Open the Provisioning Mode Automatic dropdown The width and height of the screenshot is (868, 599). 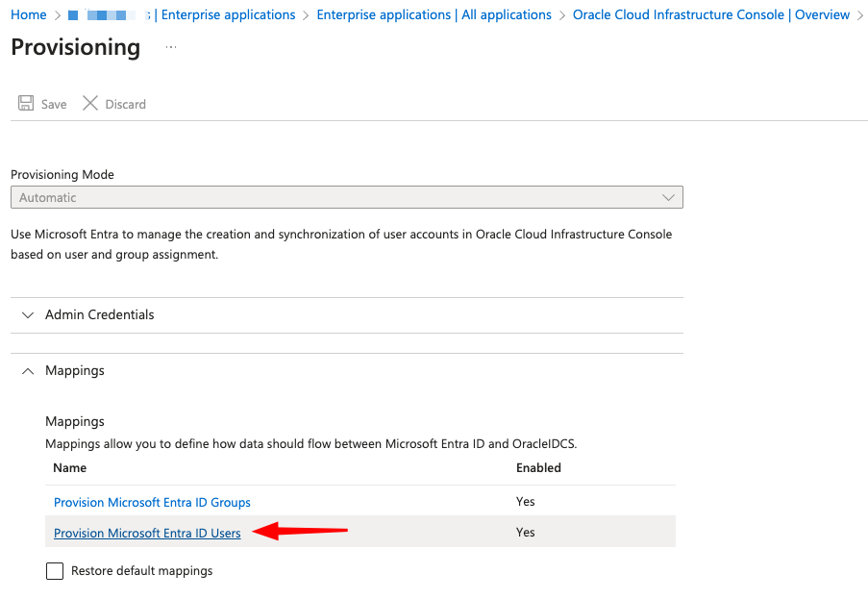point(347,198)
